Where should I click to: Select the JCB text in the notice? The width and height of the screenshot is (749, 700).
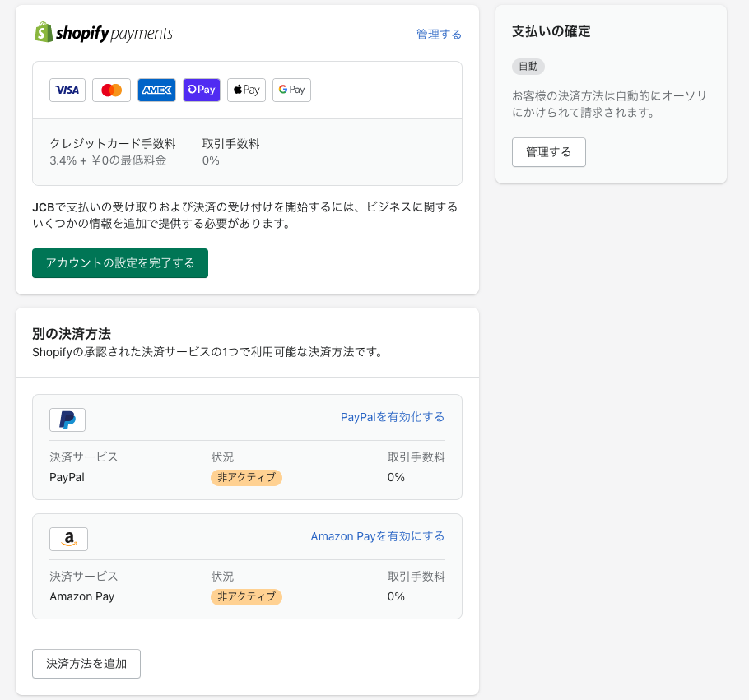pos(40,206)
